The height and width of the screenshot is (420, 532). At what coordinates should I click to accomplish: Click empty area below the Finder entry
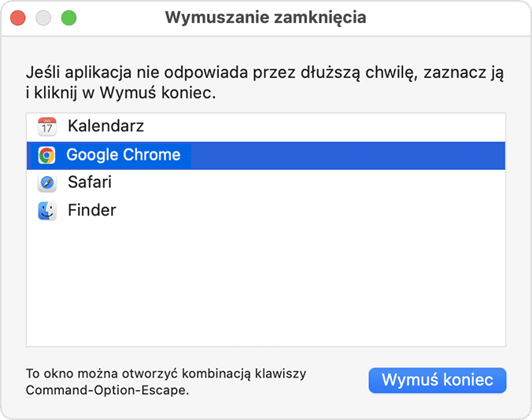266,285
